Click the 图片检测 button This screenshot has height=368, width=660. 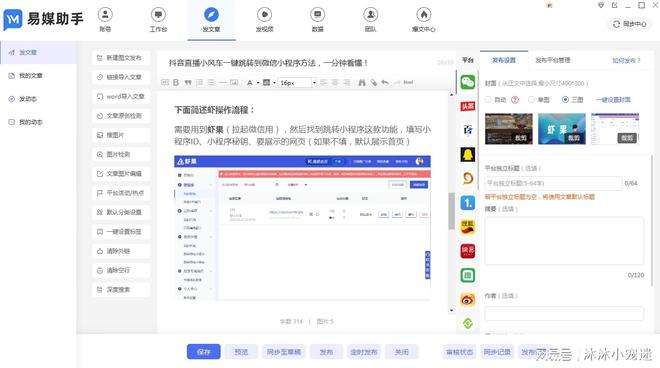point(121,155)
